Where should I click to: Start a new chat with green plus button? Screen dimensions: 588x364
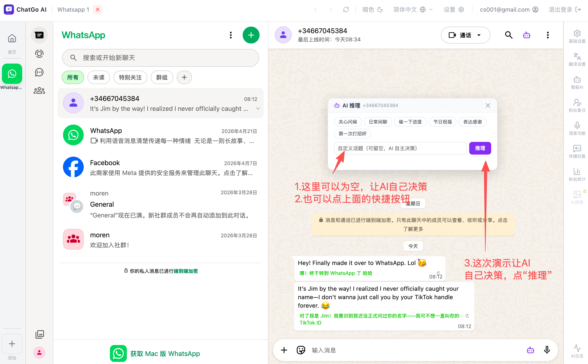[251, 35]
